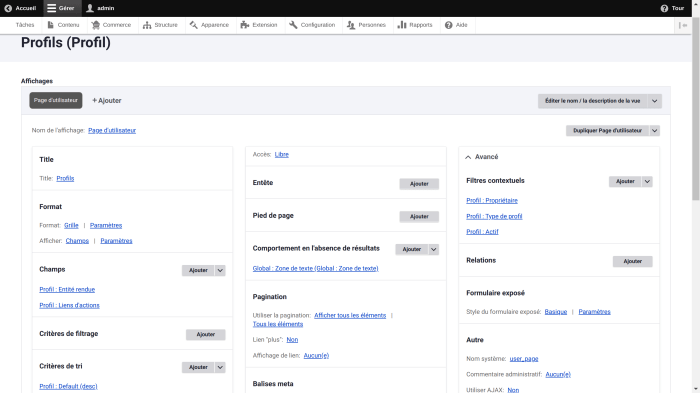Click Ajouter for Comportement en l'absence de résultats
Viewport: 700px width, 393px height.
[412, 249]
